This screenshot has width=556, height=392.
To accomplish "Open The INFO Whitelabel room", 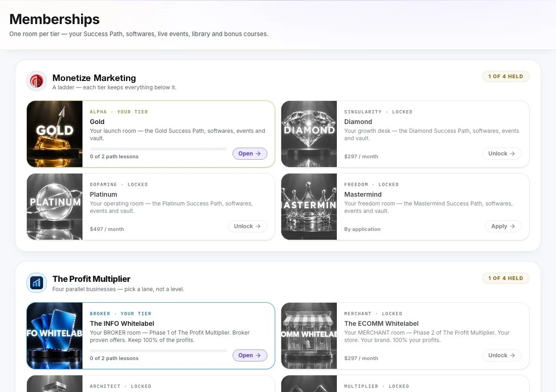I will 250,355.
